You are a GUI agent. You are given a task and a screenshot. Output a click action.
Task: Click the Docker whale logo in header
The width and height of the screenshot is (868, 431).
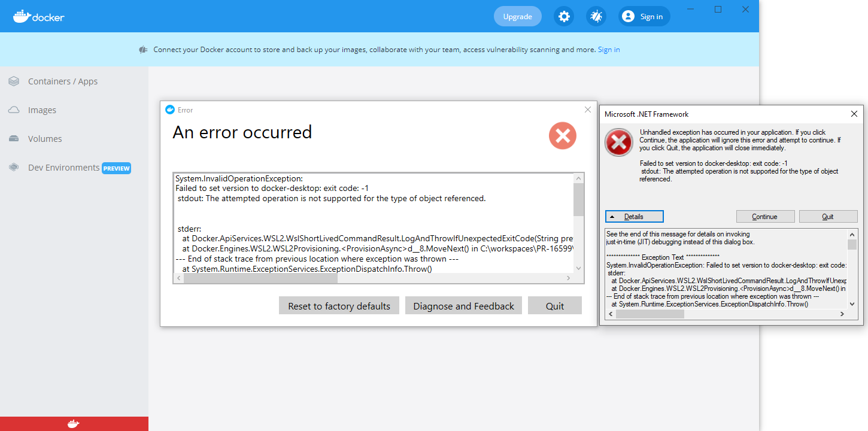pos(39,17)
